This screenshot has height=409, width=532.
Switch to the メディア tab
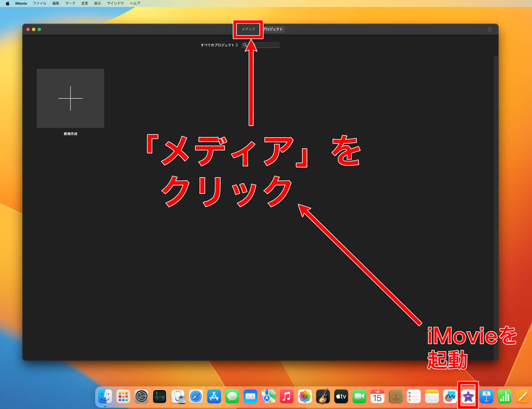248,29
